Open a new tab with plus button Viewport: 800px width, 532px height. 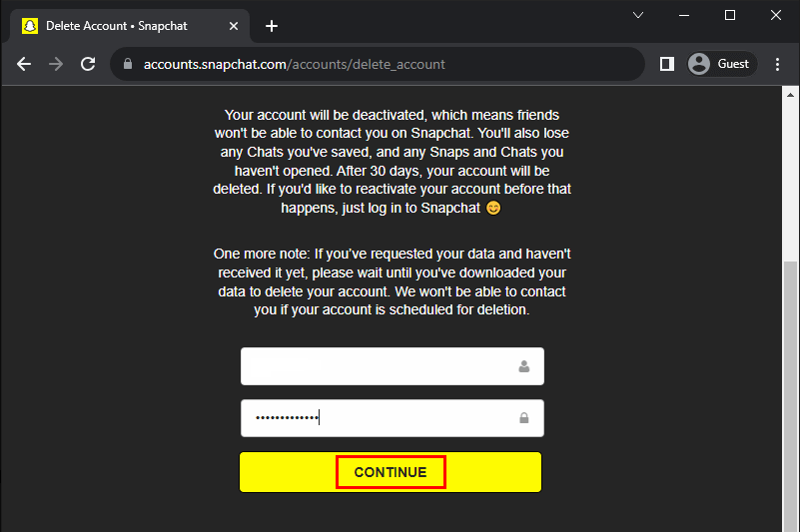coord(272,26)
